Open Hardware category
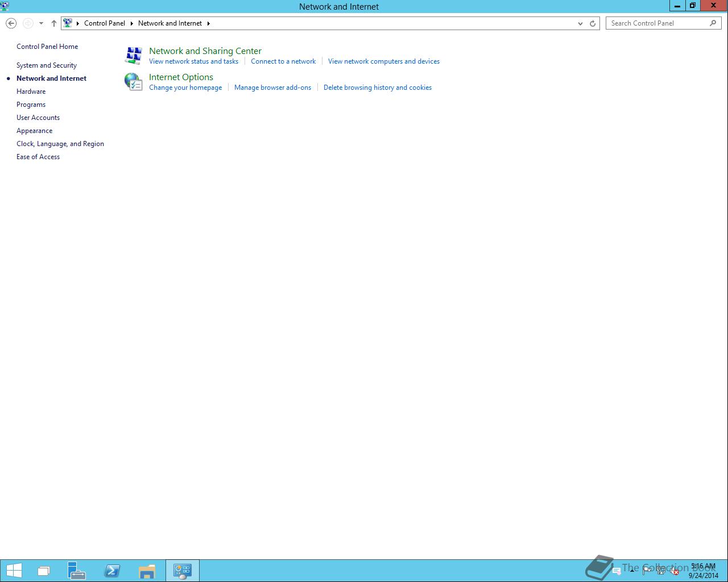 31,92
